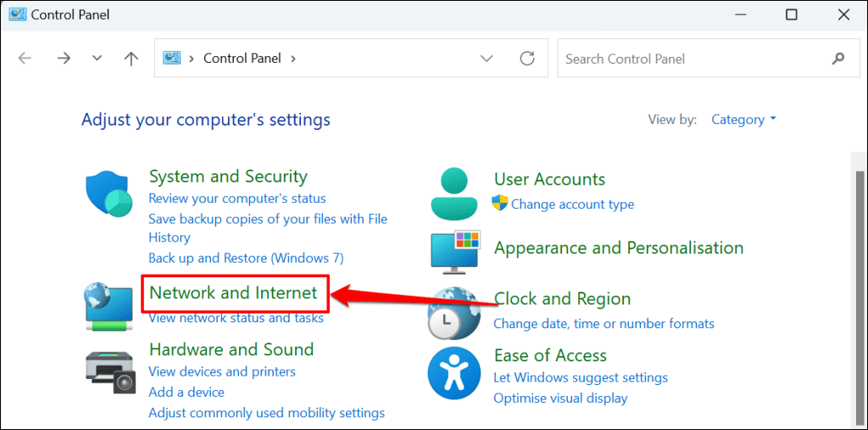Open Ease of Access category
This screenshot has width=868, height=430.
tap(550, 355)
